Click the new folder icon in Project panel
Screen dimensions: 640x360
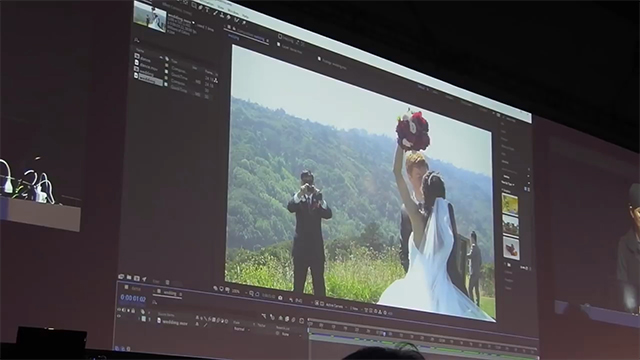(x=129, y=278)
